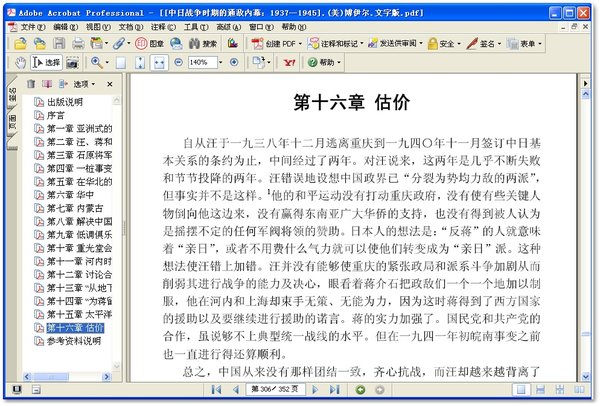The width and height of the screenshot is (600, 406).
Task: Click the 搜索 binoculars search button
Action: point(203,44)
